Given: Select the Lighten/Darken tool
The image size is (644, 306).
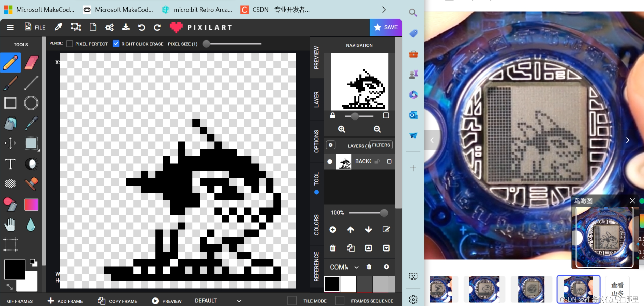Looking at the screenshot, I should tap(31, 164).
